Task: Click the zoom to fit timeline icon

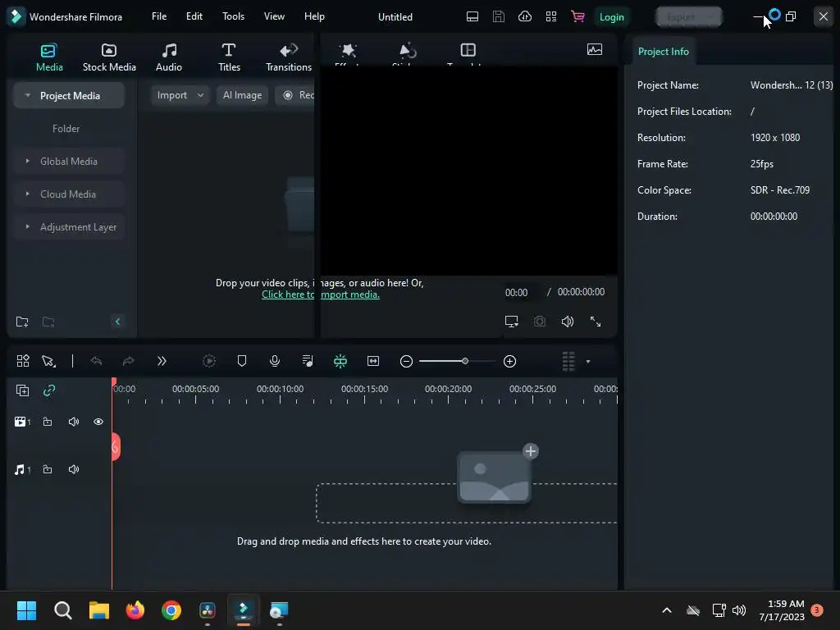Action: (373, 361)
